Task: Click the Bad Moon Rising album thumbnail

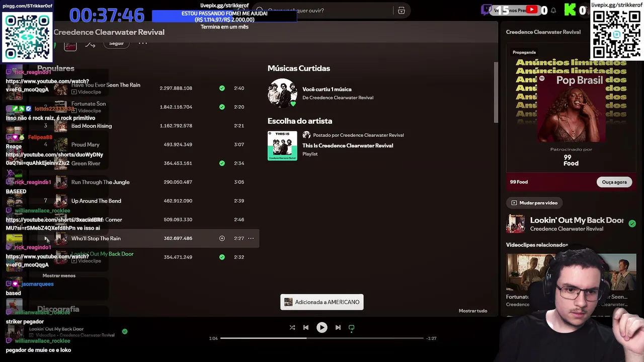Action: pos(61,126)
